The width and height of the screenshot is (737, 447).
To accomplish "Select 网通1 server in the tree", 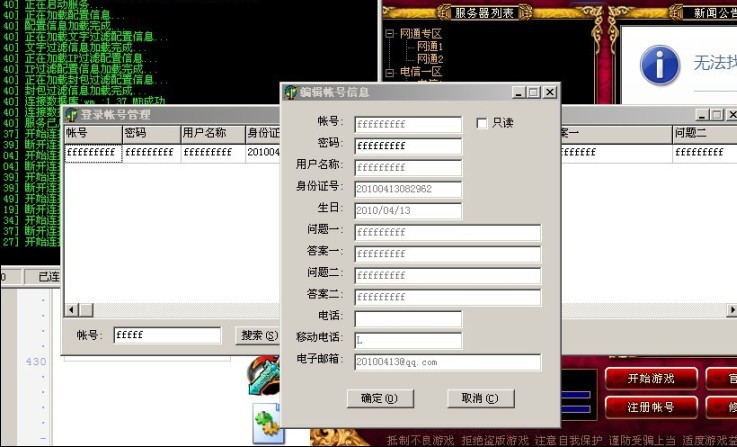I will click(429, 46).
